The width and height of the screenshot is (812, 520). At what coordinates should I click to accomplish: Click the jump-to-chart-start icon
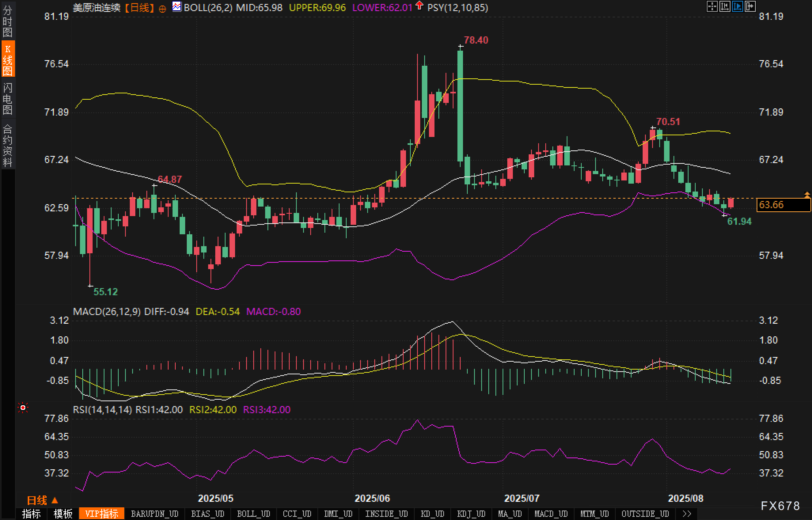click(x=725, y=6)
